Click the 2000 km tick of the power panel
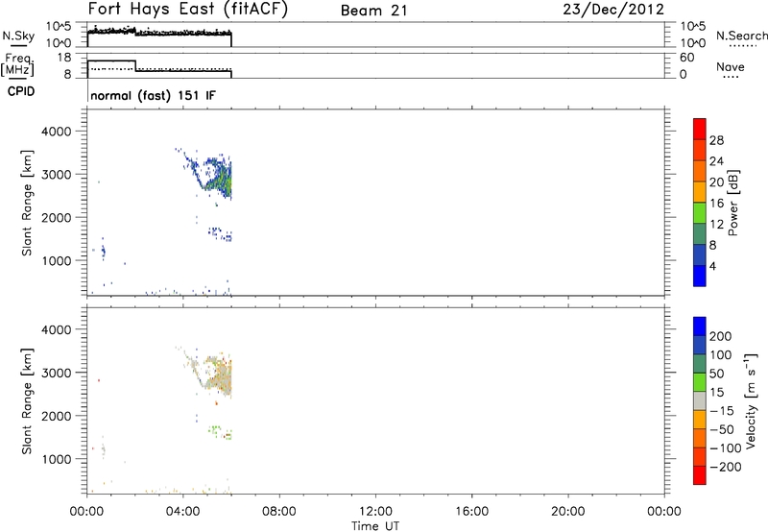The height and width of the screenshot is (532, 768). point(56,217)
